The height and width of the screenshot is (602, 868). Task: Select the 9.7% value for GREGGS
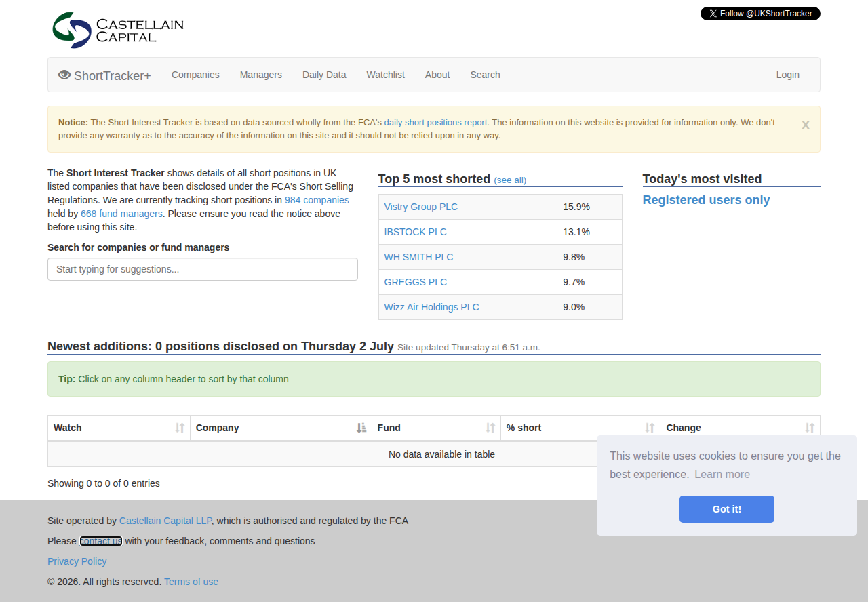click(x=574, y=282)
